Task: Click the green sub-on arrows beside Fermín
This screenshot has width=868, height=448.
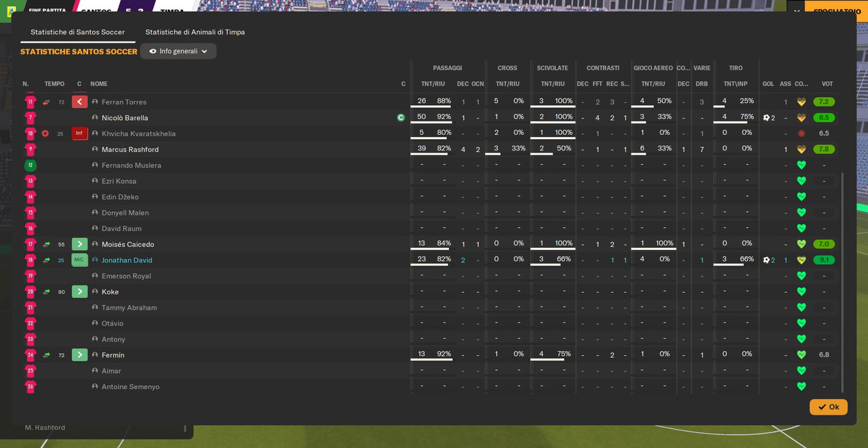Action: coord(46,355)
